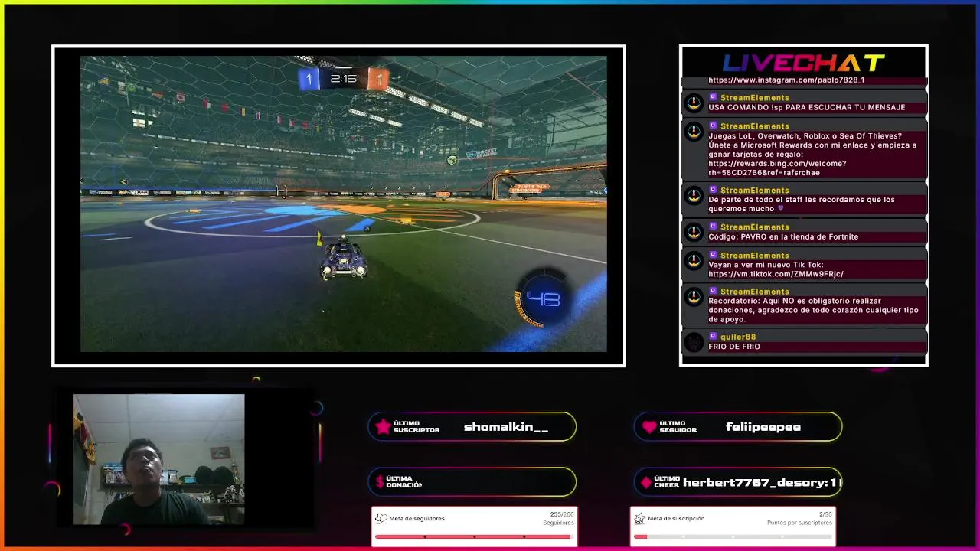980x551 pixels.
Task: Click StreamElements name above Código PAVRO message
Action: click(755, 227)
